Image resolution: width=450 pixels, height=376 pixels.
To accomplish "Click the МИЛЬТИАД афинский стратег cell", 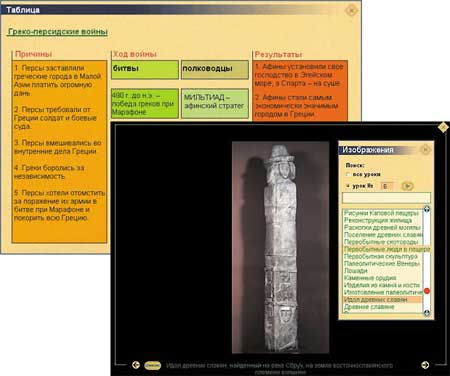I will (x=215, y=103).
